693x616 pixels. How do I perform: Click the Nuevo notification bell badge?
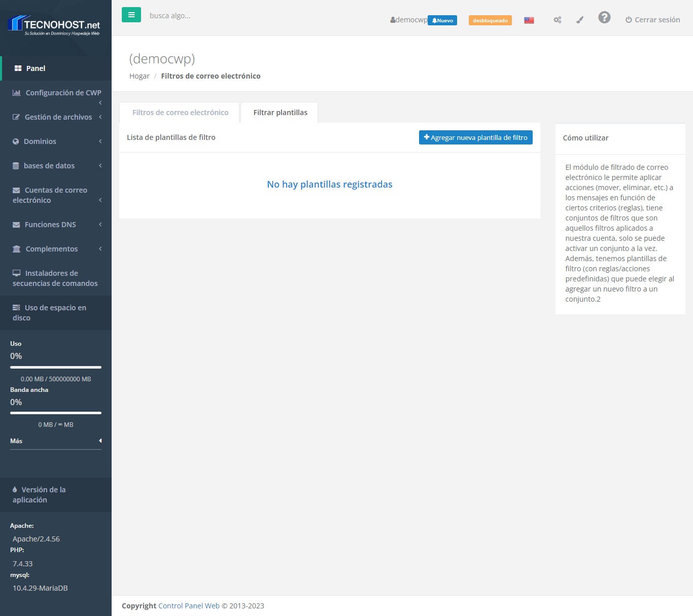pyautogui.click(x=442, y=20)
